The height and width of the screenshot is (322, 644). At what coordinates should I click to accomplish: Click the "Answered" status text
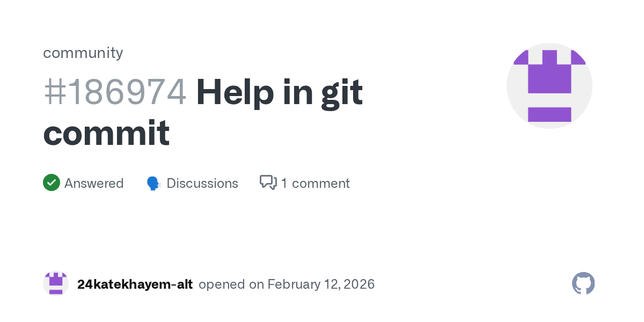pos(94,184)
